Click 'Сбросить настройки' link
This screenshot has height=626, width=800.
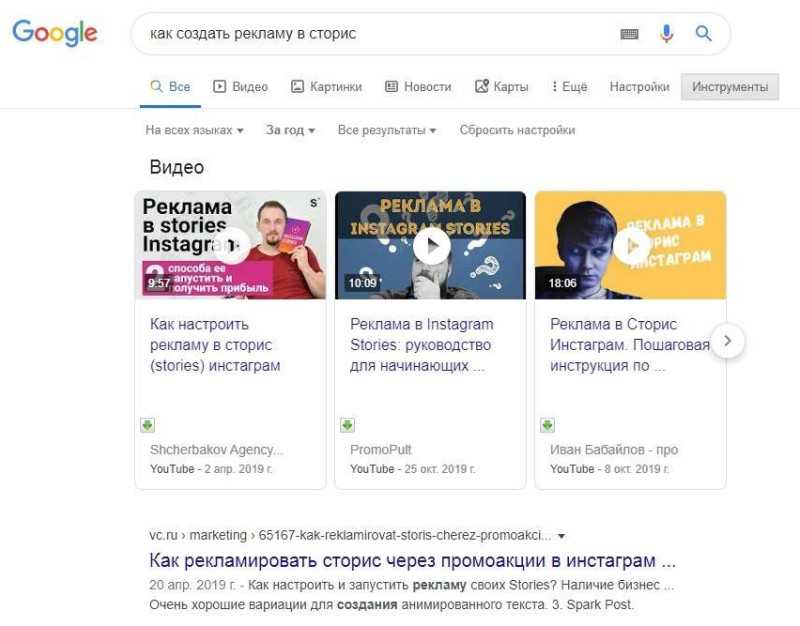point(517,130)
